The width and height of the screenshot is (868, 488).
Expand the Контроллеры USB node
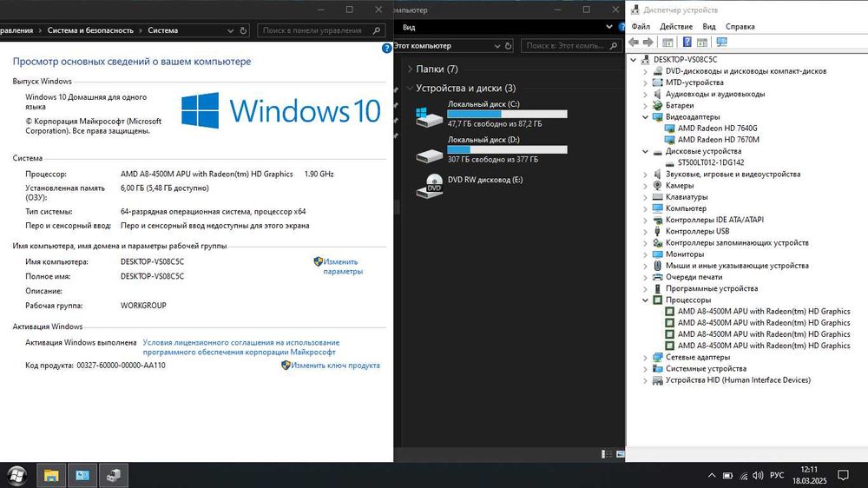tap(645, 232)
